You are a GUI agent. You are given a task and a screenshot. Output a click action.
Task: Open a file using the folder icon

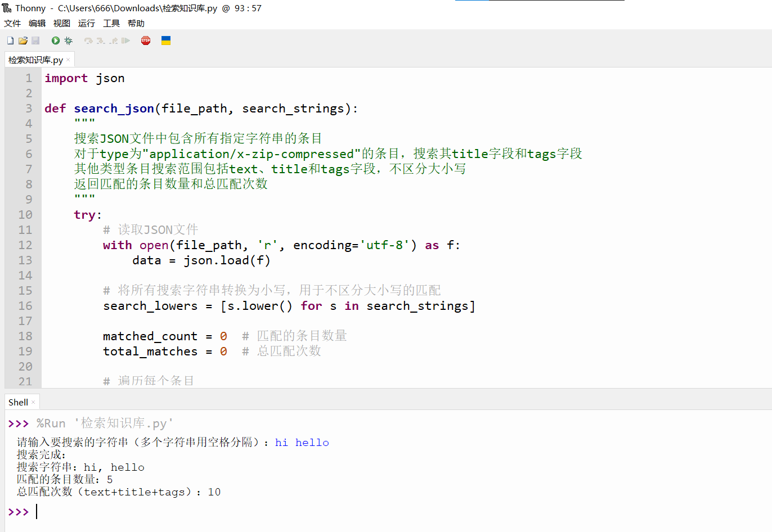click(x=23, y=40)
